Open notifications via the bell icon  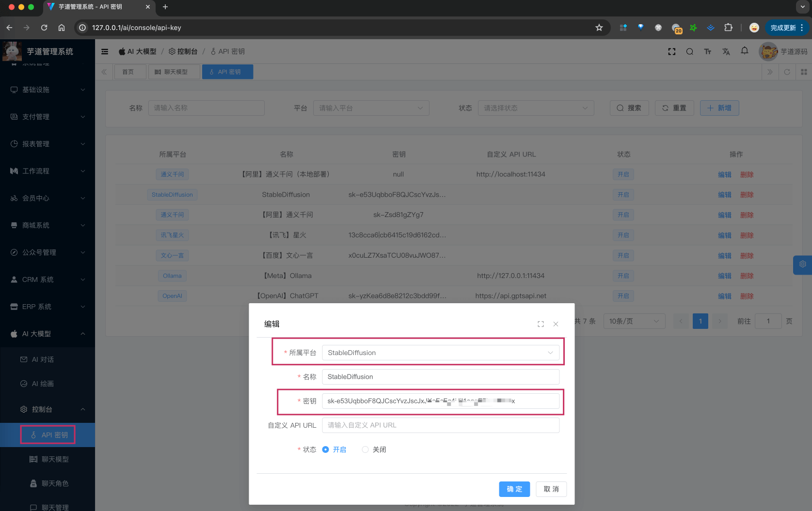[745, 51]
